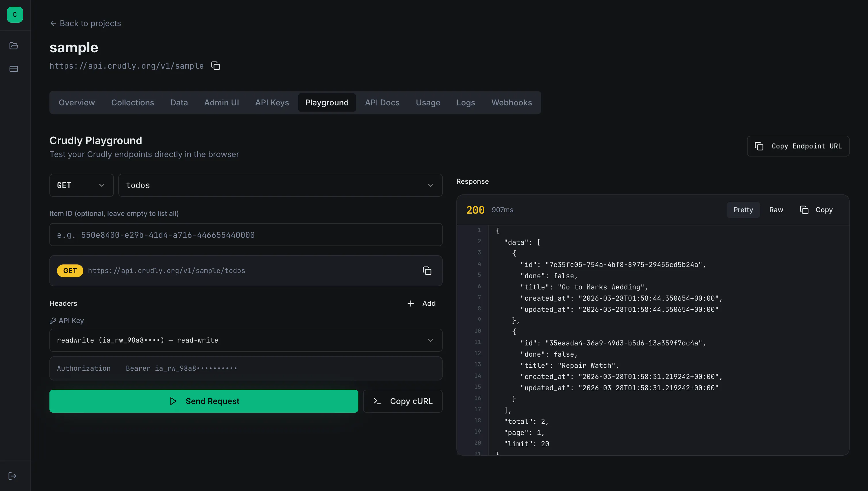This screenshot has height=491, width=868.
Task: Click the green Crudly logo icon
Action: click(x=15, y=15)
